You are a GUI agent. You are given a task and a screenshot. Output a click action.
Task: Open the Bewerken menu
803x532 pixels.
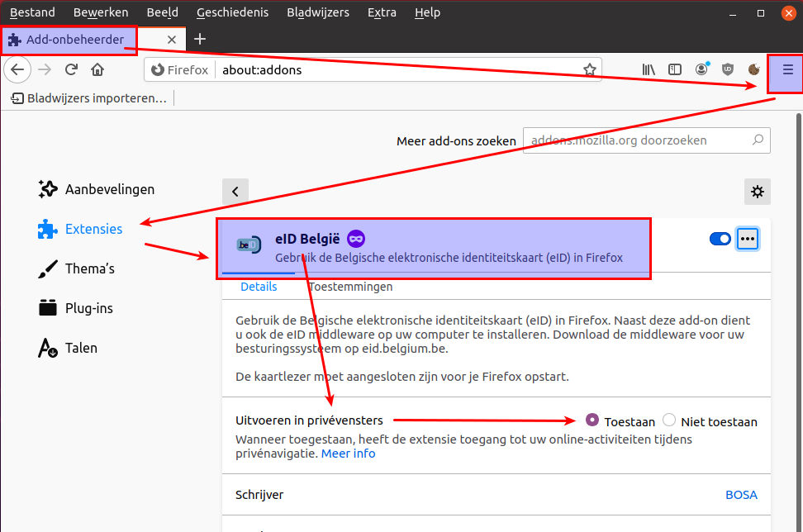pos(101,12)
